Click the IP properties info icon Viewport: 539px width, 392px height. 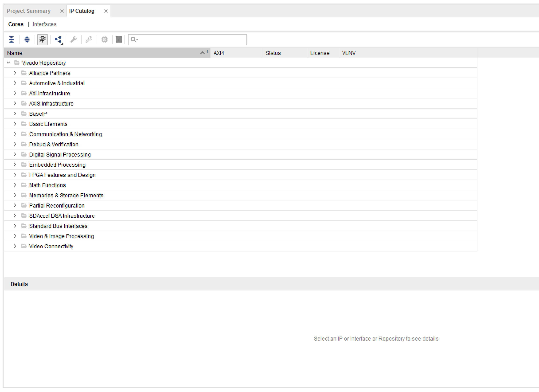coord(119,39)
